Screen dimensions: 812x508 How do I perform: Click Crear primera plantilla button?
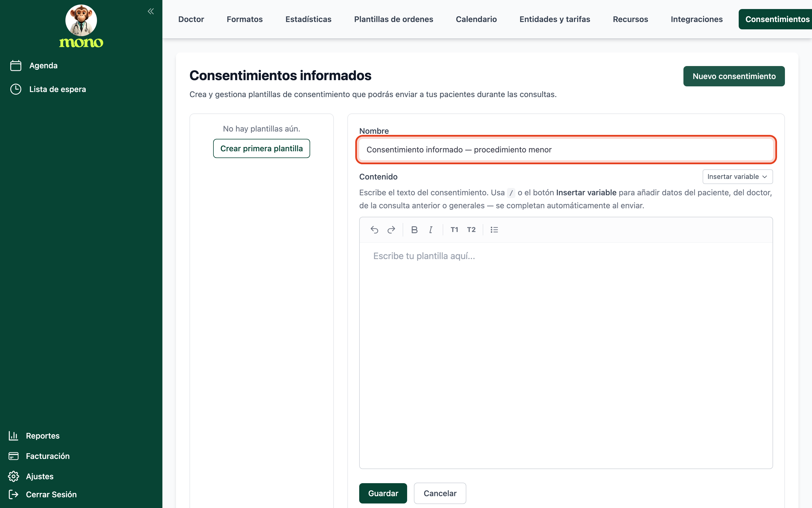coord(261,148)
